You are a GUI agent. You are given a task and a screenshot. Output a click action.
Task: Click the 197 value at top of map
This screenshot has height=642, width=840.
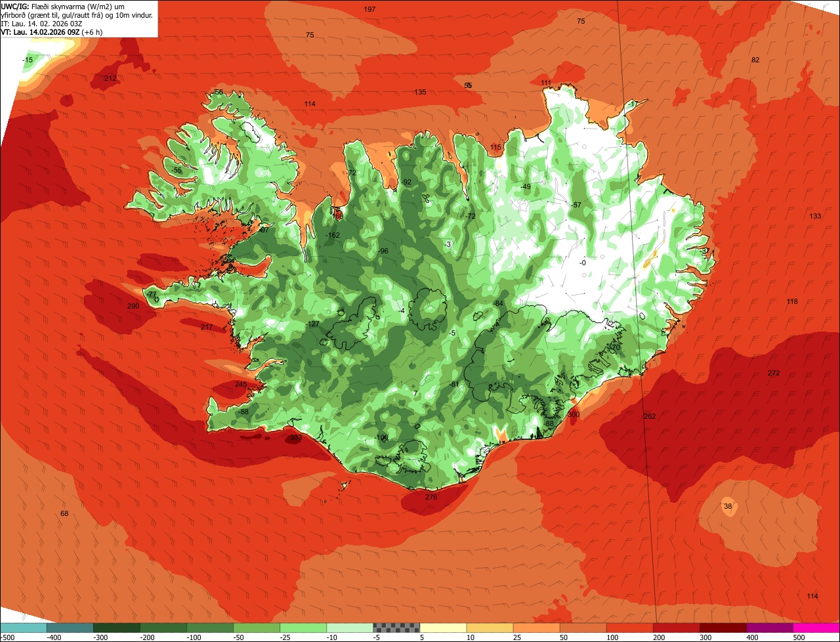click(x=369, y=9)
